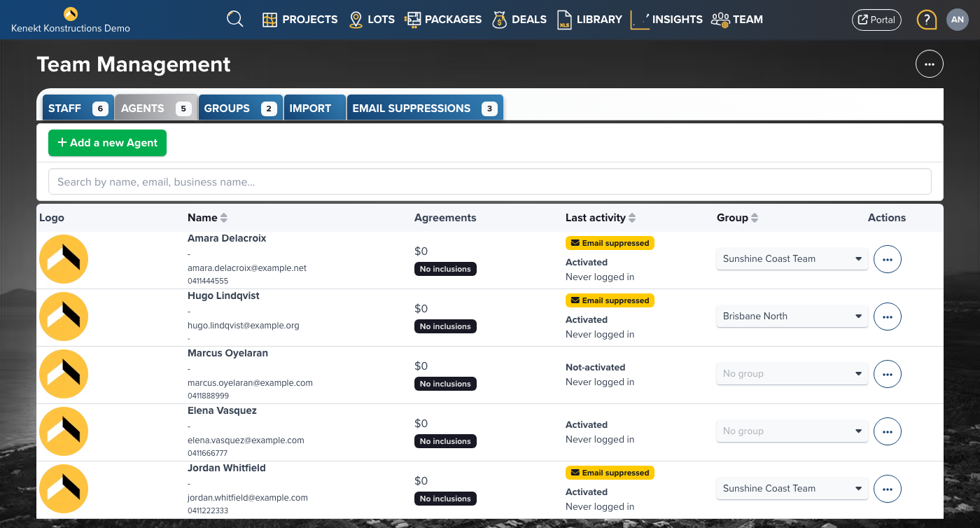Click Marcus Oyelaran's agent logo
The height and width of the screenshot is (528, 980).
point(64,374)
